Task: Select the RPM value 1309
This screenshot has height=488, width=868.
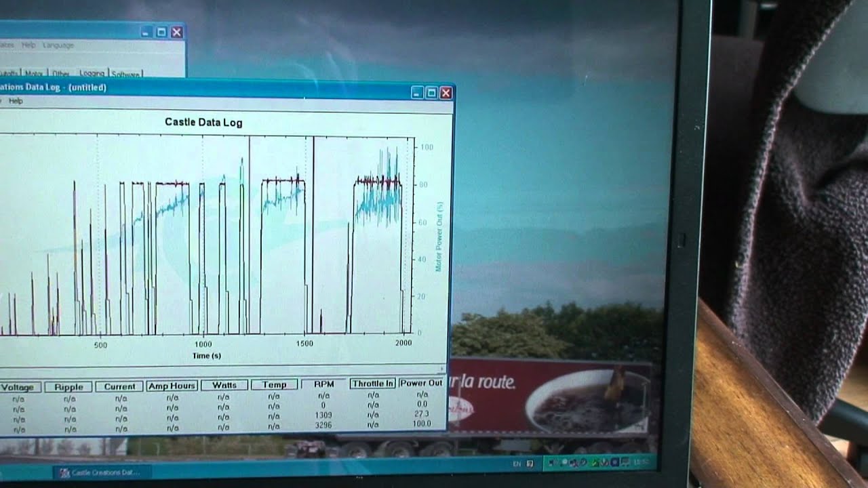Action: (x=323, y=415)
